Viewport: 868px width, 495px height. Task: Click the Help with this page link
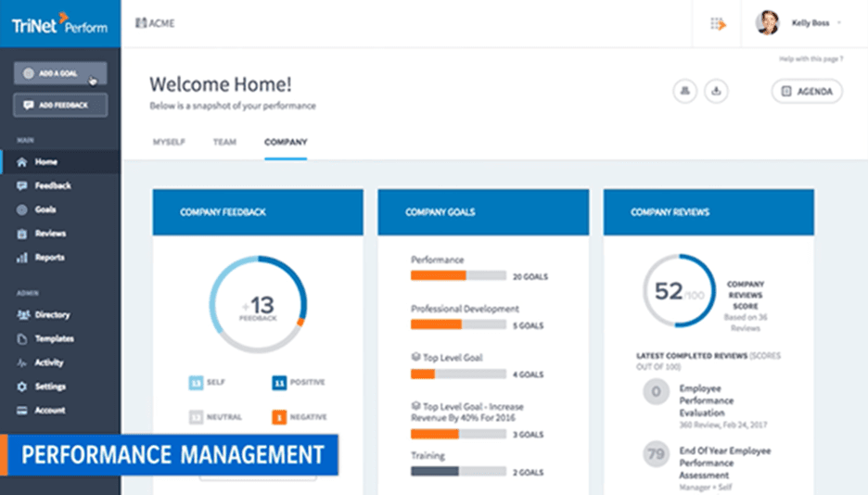pos(811,59)
